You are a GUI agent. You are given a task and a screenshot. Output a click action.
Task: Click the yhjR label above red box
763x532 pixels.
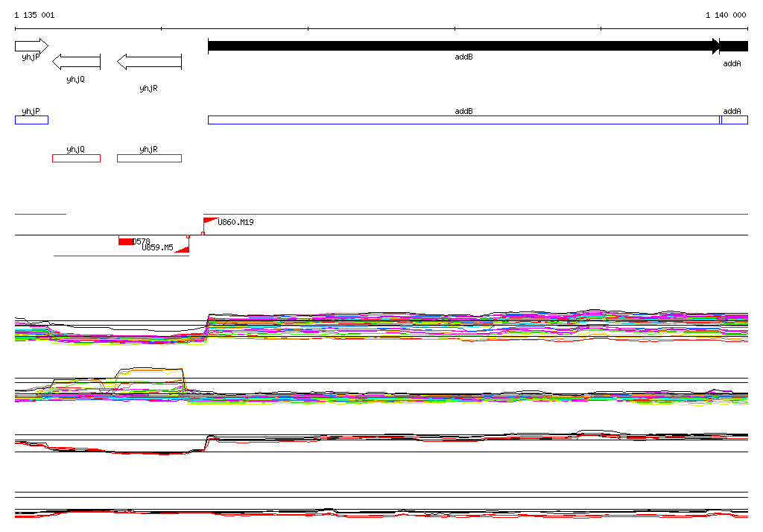pos(148,150)
